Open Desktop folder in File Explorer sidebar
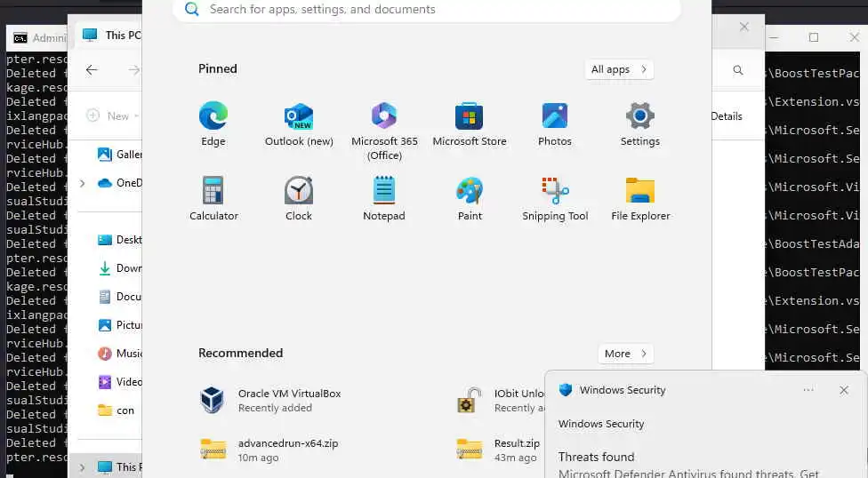 tap(118, 240)
